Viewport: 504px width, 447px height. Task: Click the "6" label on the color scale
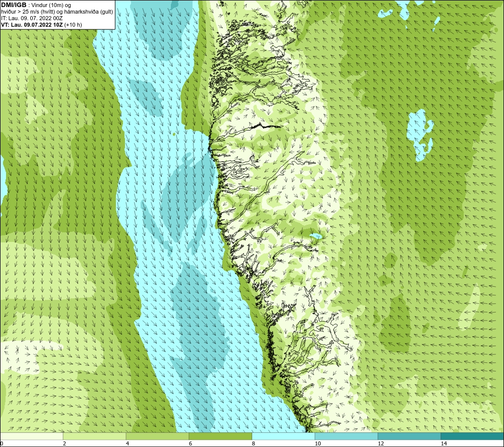click(x=191, y=443)
